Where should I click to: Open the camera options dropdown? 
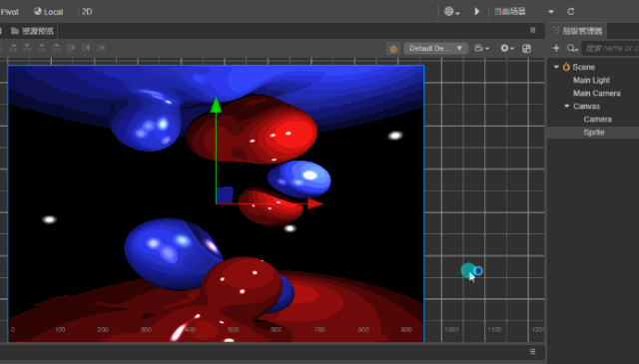(481, 48)
